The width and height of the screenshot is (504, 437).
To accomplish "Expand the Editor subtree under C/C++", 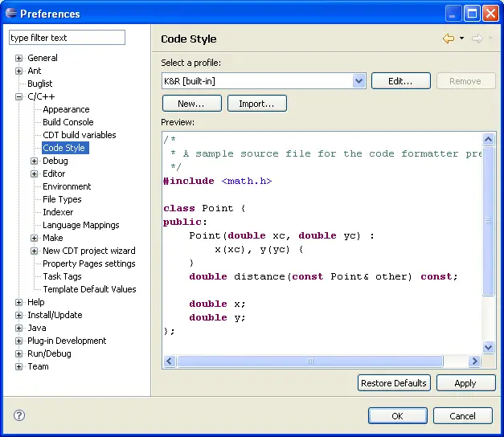I will [x=35, y=174].
